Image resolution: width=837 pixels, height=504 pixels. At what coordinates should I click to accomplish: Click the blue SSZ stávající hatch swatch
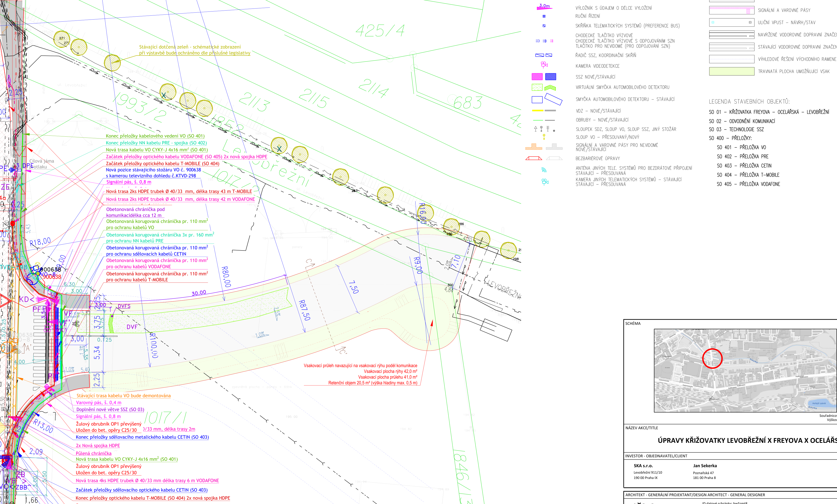(551, 77)
